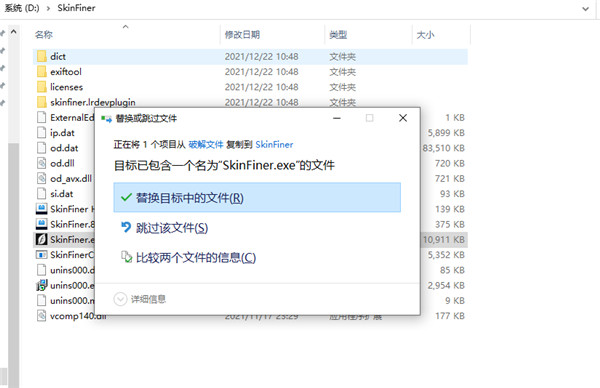This screenshot has width=600, height=388.
Task: Click the od_avx.dll file icon
Action: click(41, 178)
